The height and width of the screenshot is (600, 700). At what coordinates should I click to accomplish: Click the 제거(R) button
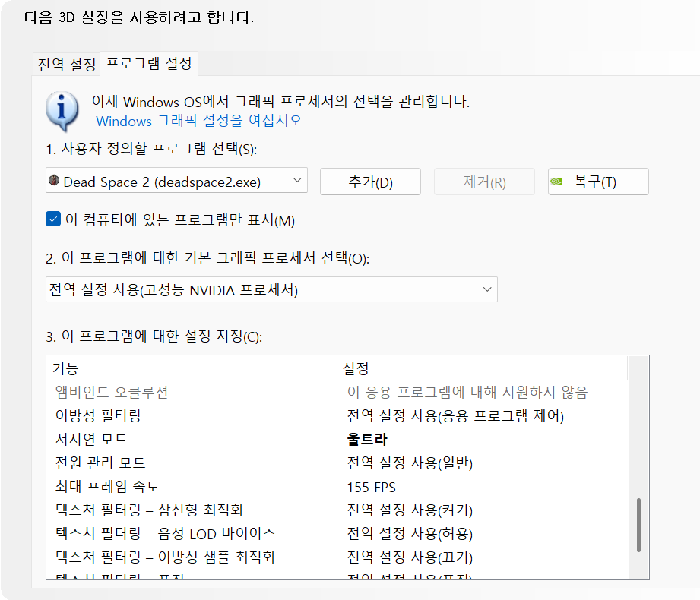click(x=484, y=182)
